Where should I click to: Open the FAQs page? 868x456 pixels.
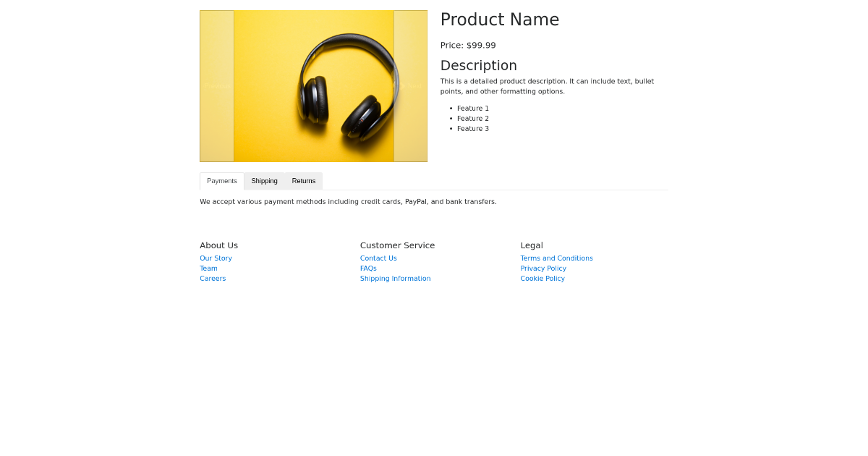pyautogui.click(x=368, y=268)
